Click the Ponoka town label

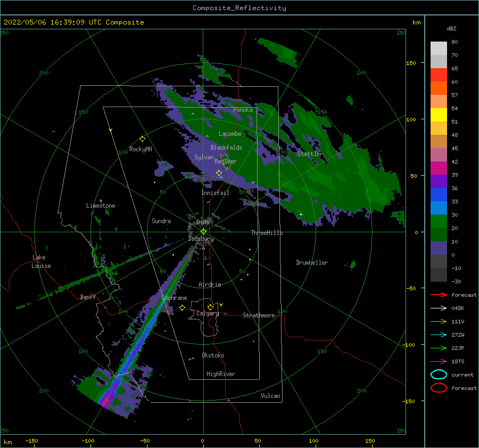click(243, 110)
